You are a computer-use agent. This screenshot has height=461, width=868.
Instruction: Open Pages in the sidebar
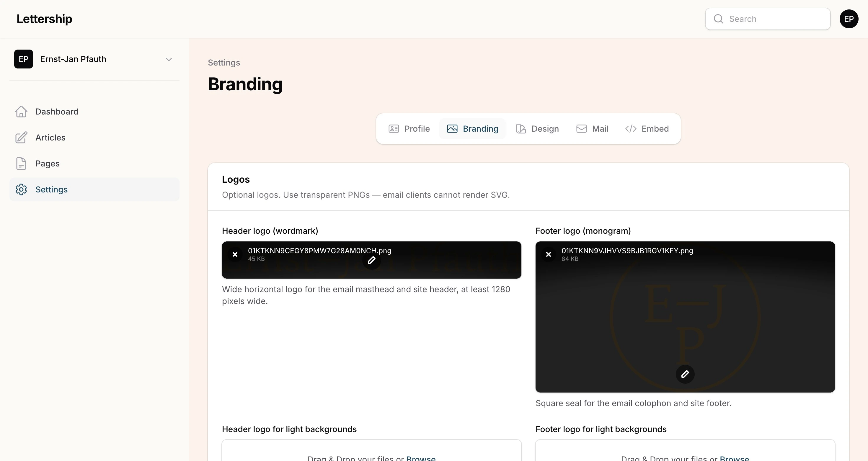click(94, 163)
